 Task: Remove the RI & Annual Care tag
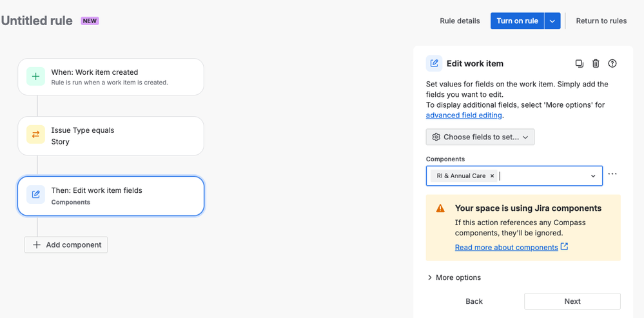(492, 175)
